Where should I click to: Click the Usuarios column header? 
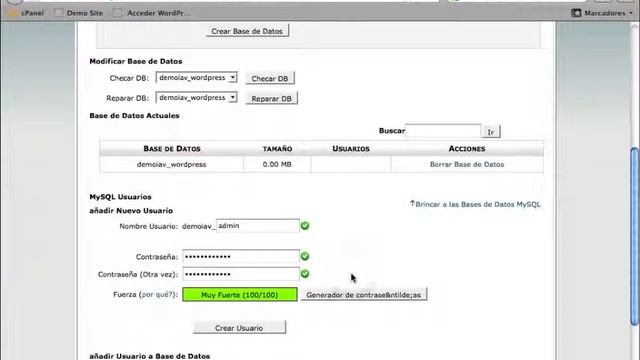coord(351,149)
